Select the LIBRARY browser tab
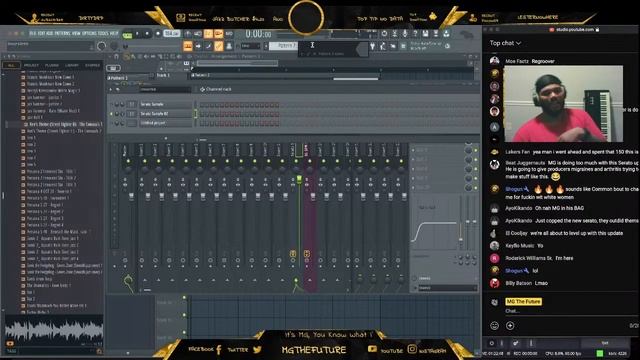The image size is (640, 360). click(72, 65)
